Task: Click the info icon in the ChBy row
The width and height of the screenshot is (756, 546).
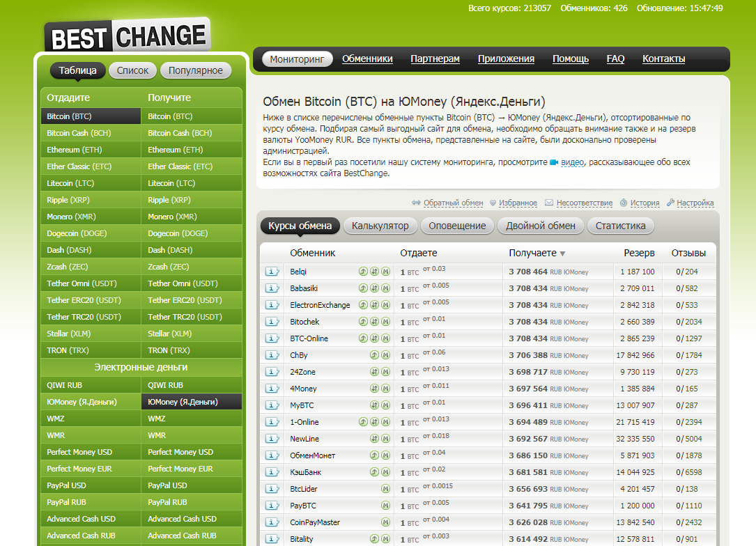Action: tap(272, 355)
